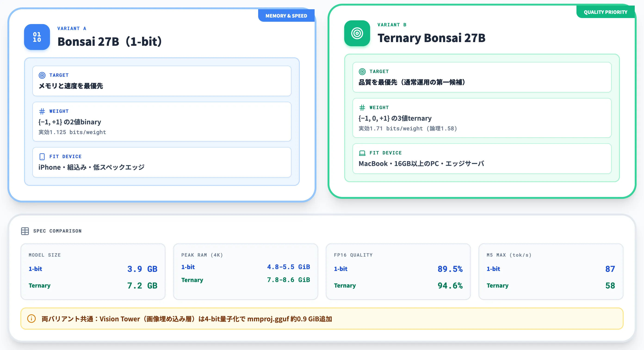Click the phone FIT DEVICE icon
Image resolution: width=644 pixels, height=350 pixels.
click(42, 157)
